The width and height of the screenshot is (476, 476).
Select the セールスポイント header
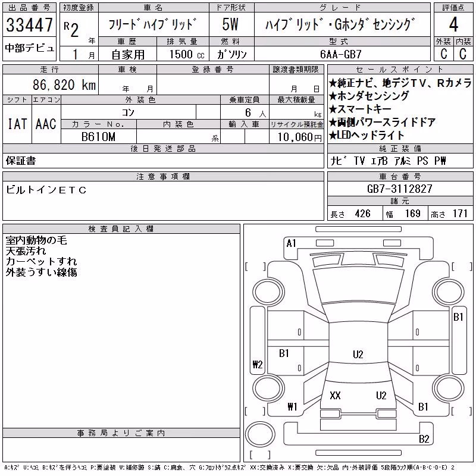pos(400,70)
